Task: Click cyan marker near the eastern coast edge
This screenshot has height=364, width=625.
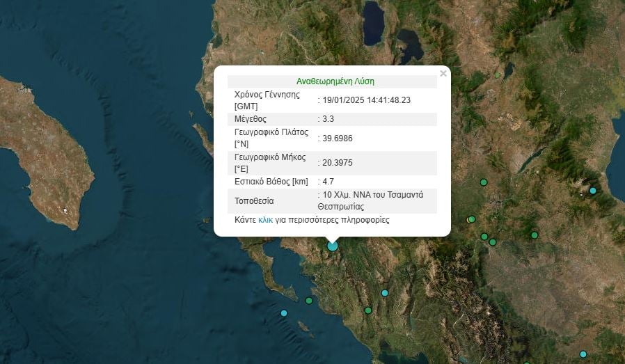Action: click(593, 190)
